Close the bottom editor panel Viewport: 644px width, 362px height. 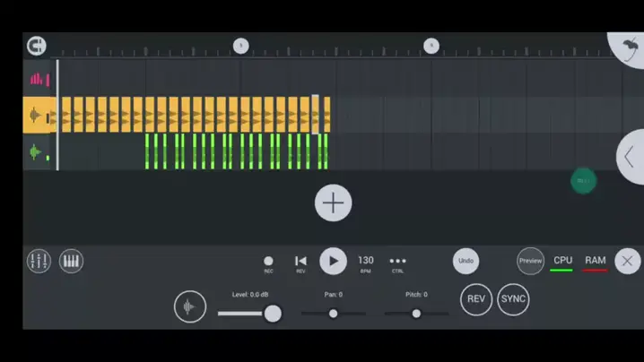(x=627, y=261)
